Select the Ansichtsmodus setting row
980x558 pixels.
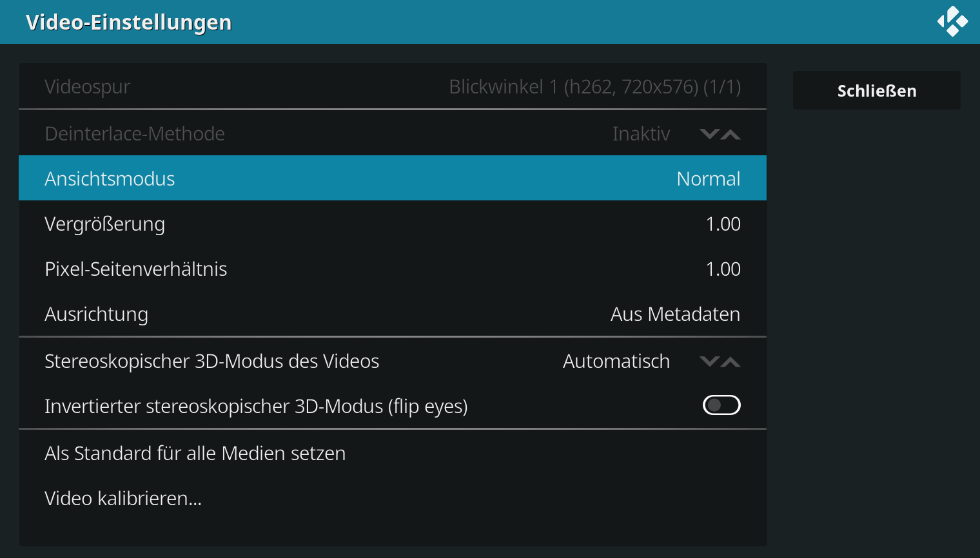pos(393,178)
